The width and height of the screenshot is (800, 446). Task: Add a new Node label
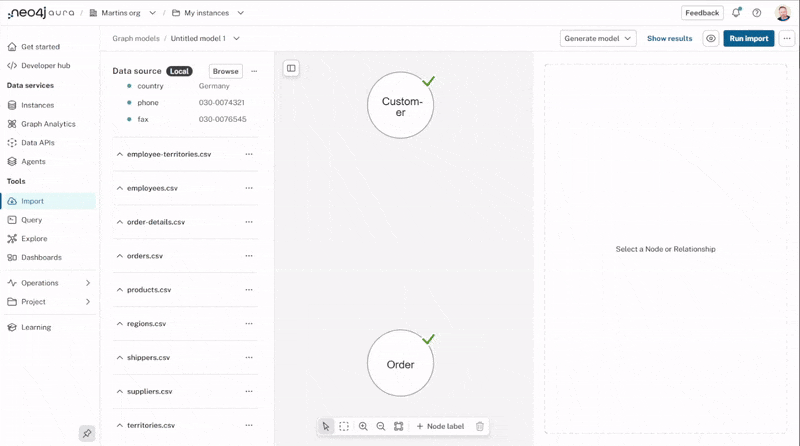coord(440,426)
